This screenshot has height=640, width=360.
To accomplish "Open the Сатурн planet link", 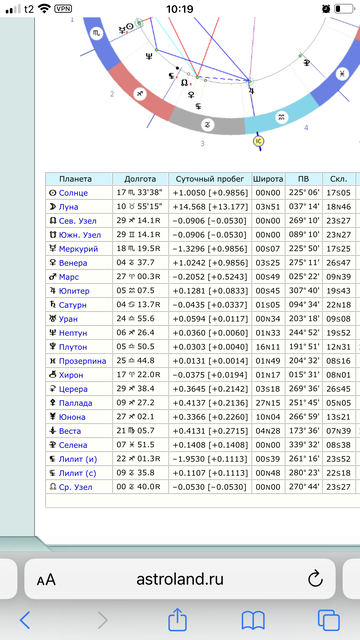I will coord(72,305).
